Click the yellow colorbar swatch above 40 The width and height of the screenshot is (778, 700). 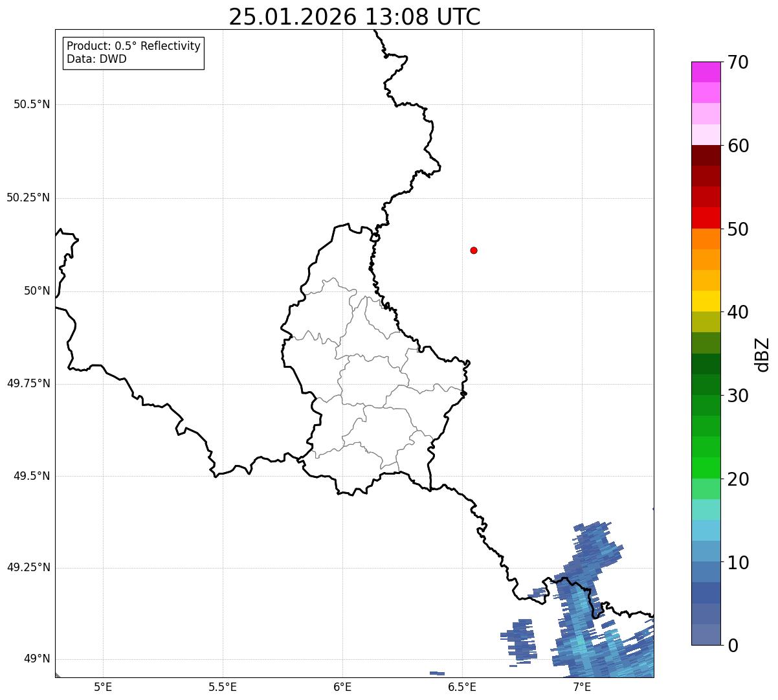706,301
